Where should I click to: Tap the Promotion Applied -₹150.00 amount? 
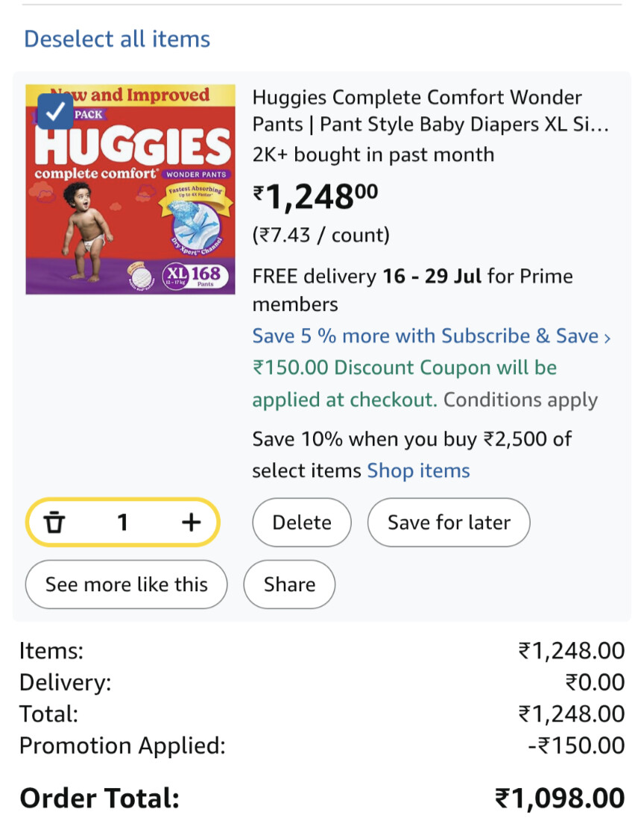(576, 746)
